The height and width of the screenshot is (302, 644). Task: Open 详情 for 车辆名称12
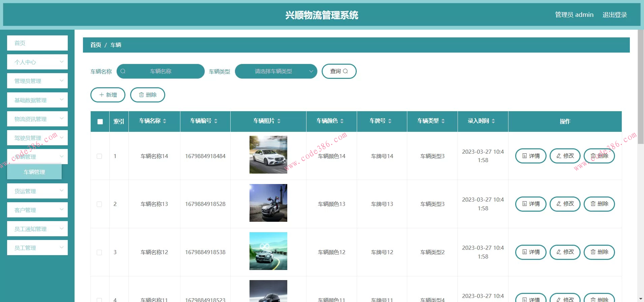click(531, 252)
